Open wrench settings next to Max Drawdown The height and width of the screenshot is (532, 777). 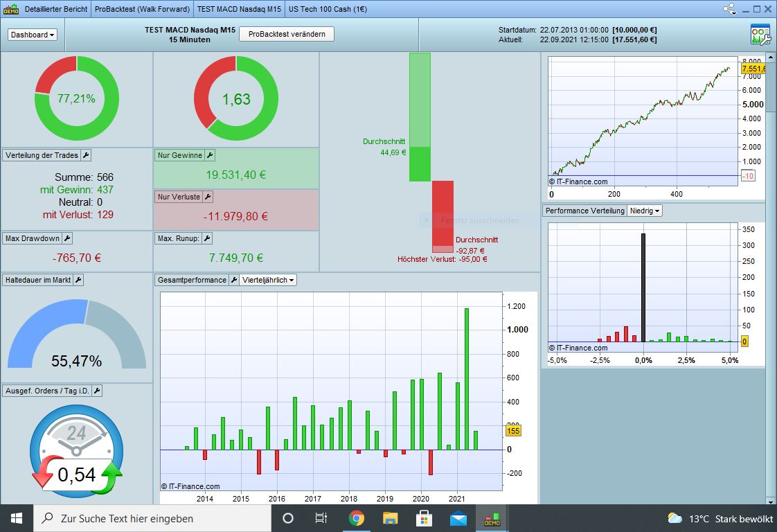tap(67, 238)
